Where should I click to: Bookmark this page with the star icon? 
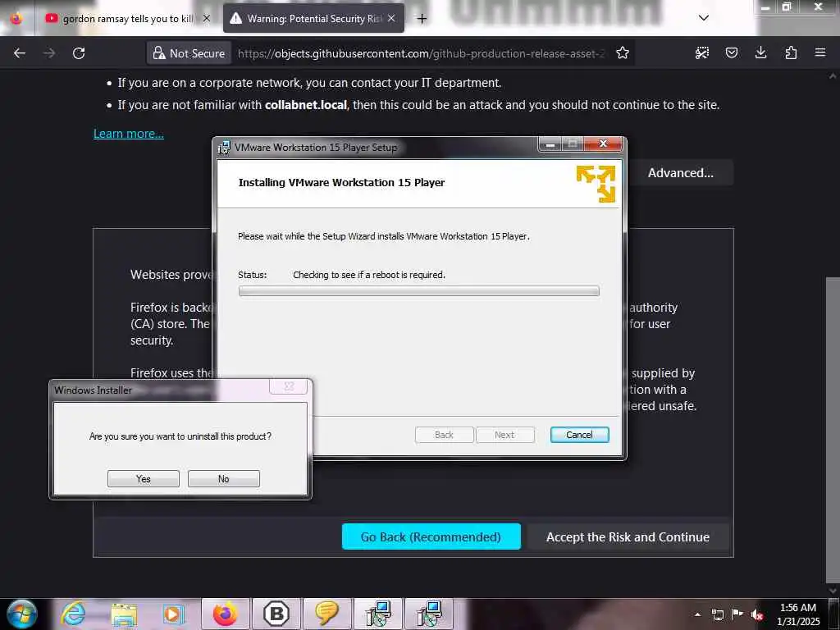click(622, 53)
